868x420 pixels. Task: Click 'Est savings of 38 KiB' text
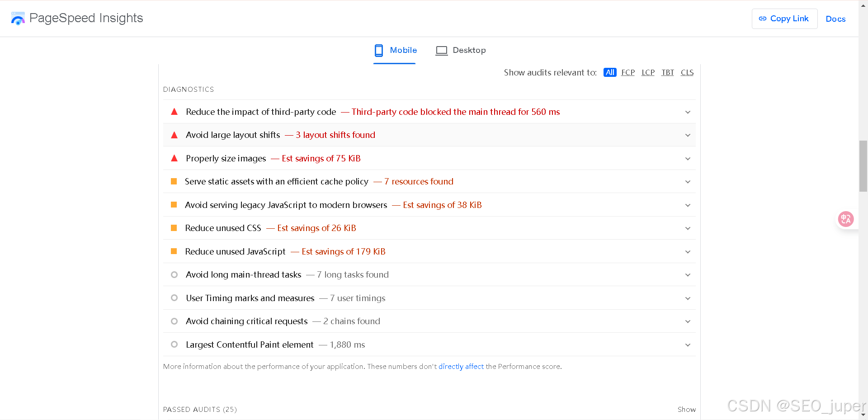click(x=442, y=205)
